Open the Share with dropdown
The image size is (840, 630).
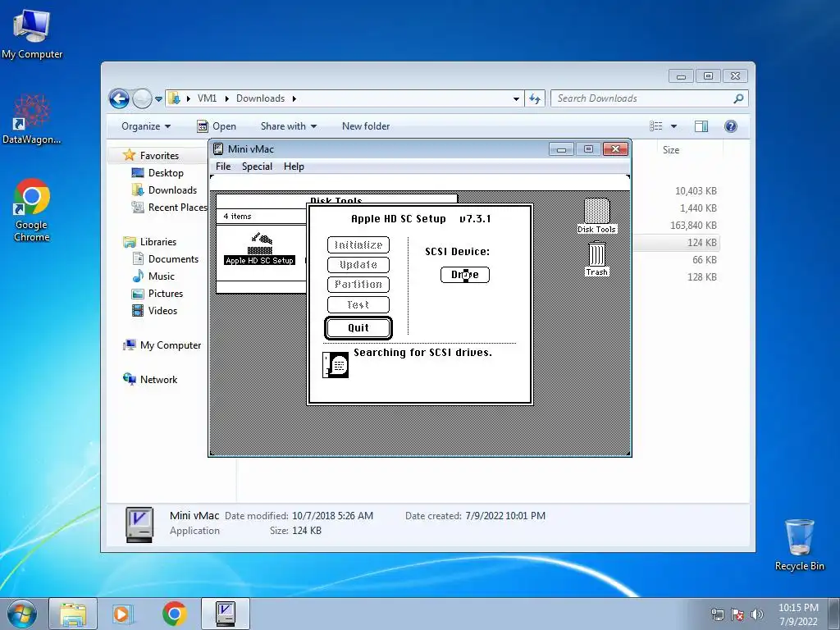coord(288,126)
